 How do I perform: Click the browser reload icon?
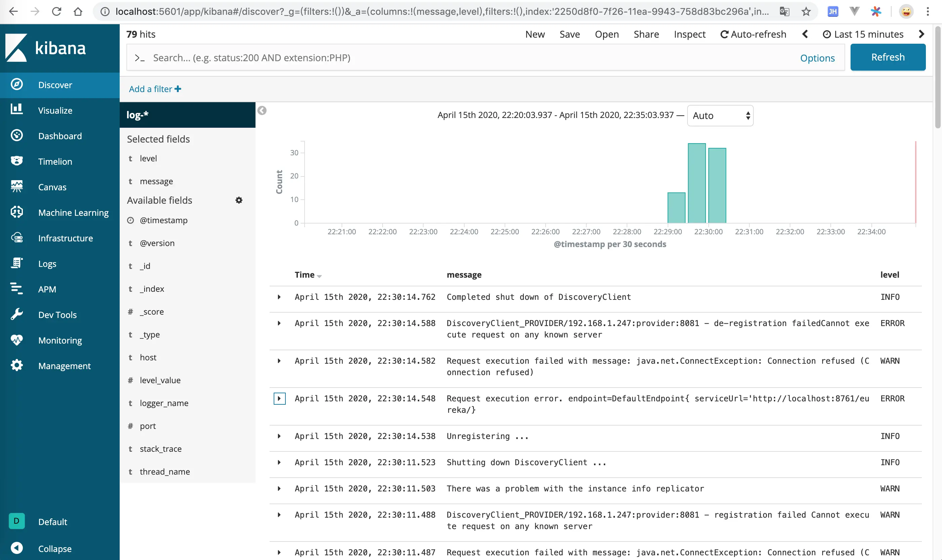[56, 12]
